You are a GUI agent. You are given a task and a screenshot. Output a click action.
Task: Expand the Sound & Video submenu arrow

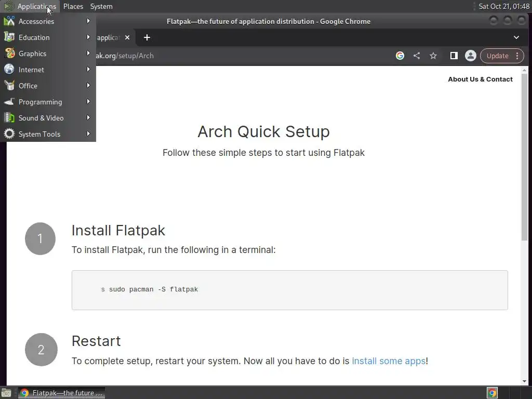pos(88,118)
